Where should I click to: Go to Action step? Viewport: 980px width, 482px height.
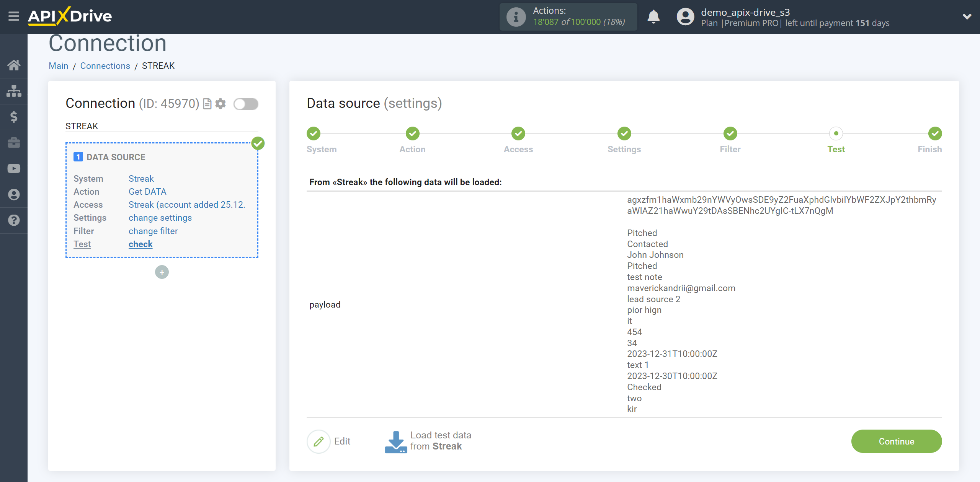413,134
